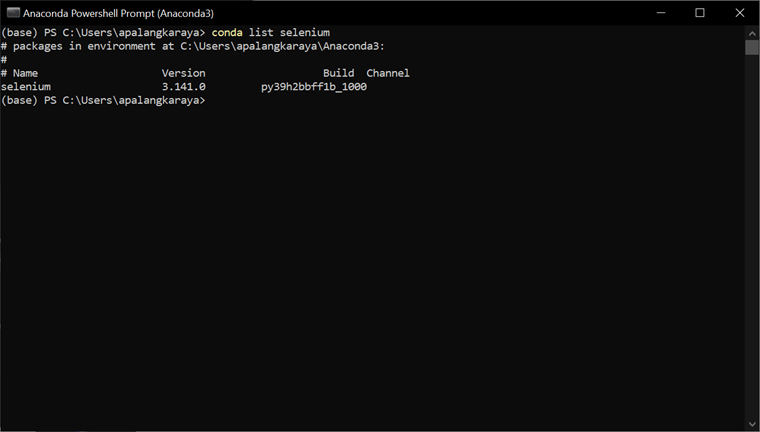Click the window title text in title bar

pos(118,13)
